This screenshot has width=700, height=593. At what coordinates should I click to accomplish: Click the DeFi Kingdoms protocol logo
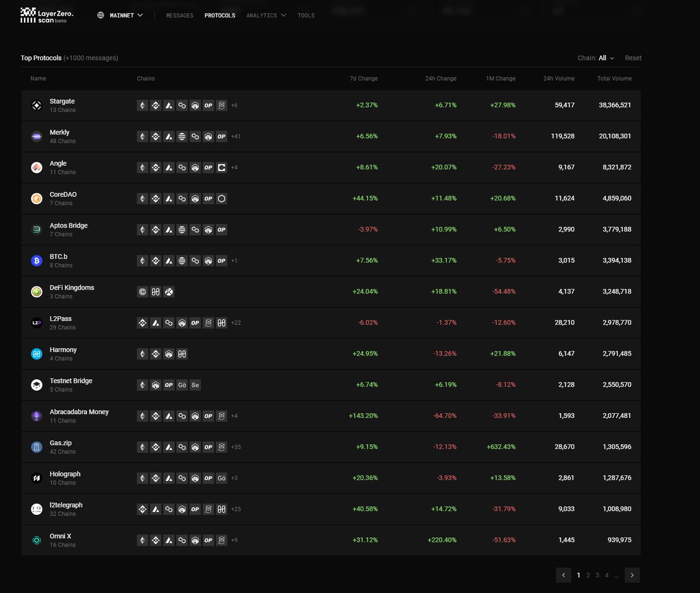37,292
